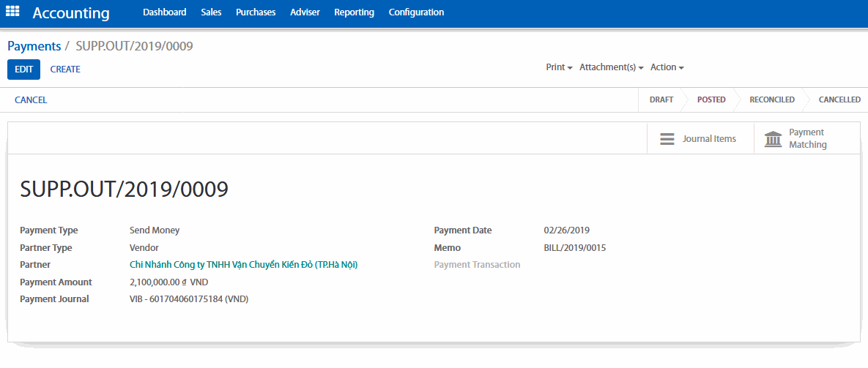Open the Adviser menu
Screen dimensions: 868x368
[x=305, y=12]
